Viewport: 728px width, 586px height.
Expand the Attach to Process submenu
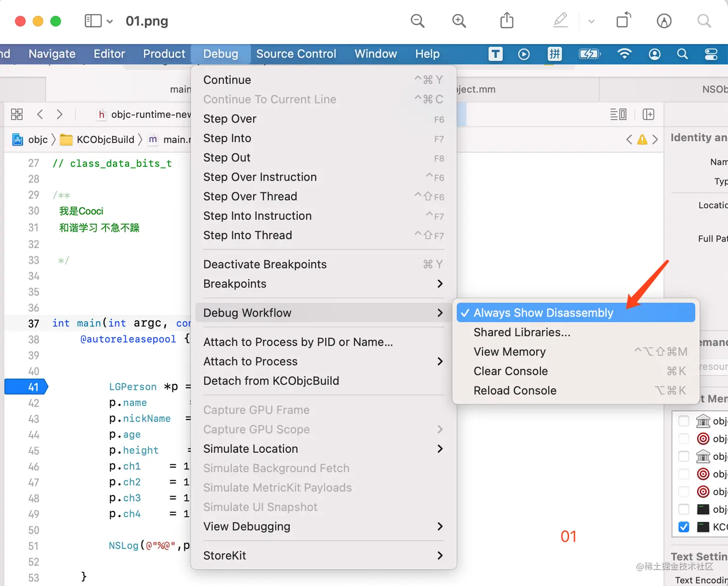coord(324,361)
